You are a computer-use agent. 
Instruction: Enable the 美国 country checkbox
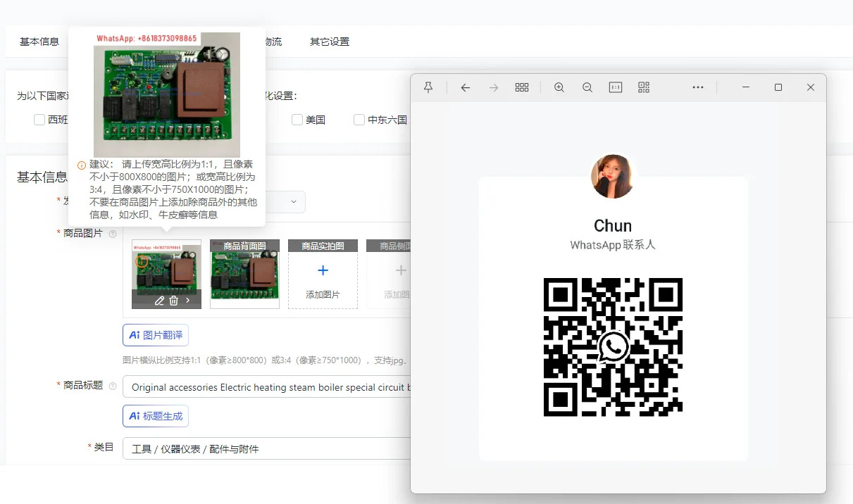[297, 120]
